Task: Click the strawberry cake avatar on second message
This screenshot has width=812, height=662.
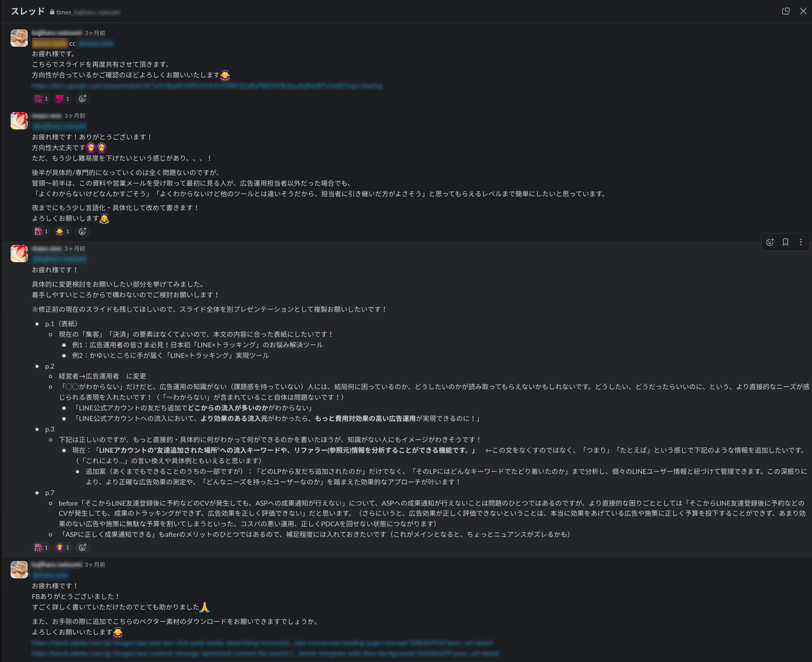Action: point(19,121)
